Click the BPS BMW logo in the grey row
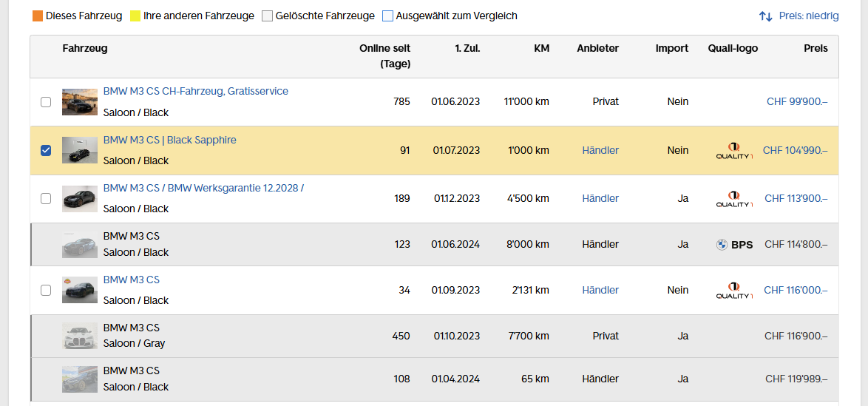This screenshot has width=868, height=406. [735, 244]
